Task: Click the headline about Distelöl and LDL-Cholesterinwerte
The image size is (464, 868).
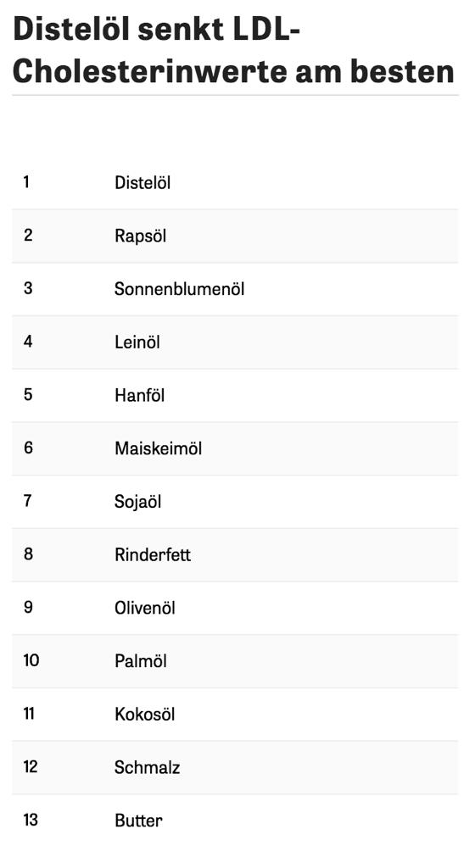Action: 233,50
